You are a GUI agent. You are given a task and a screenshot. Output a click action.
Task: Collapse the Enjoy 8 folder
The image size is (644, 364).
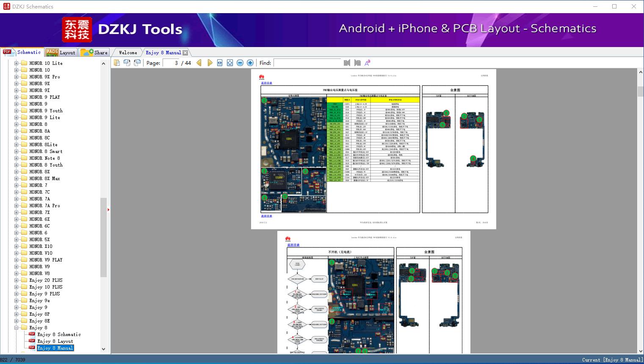[16, 328]
